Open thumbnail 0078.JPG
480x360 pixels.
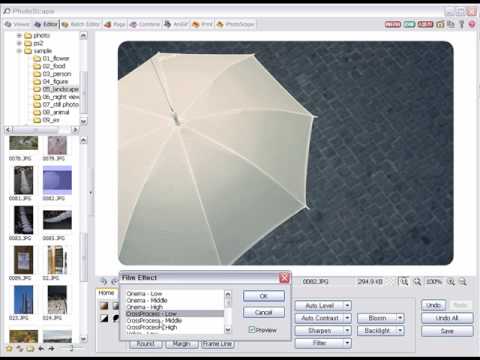pyautogui.click(x=23, y=143)
